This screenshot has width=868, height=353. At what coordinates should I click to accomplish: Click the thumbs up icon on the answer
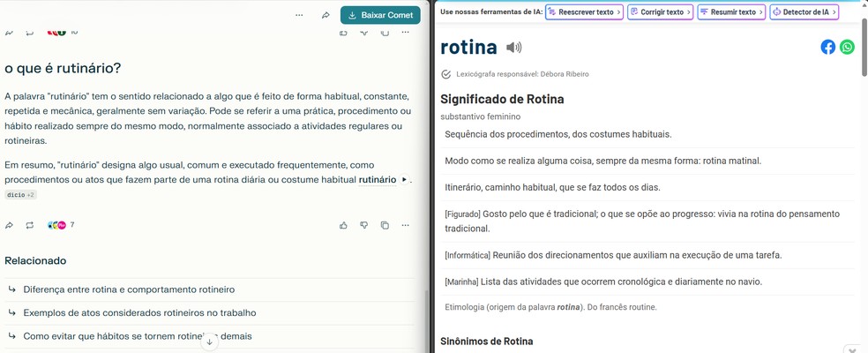pos(344,226)
